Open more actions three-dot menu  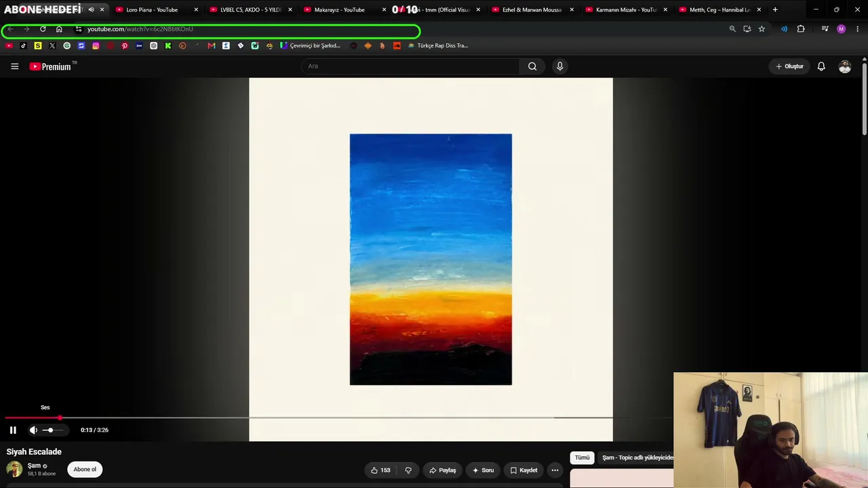pyautogui.click(x=555, y=470)
